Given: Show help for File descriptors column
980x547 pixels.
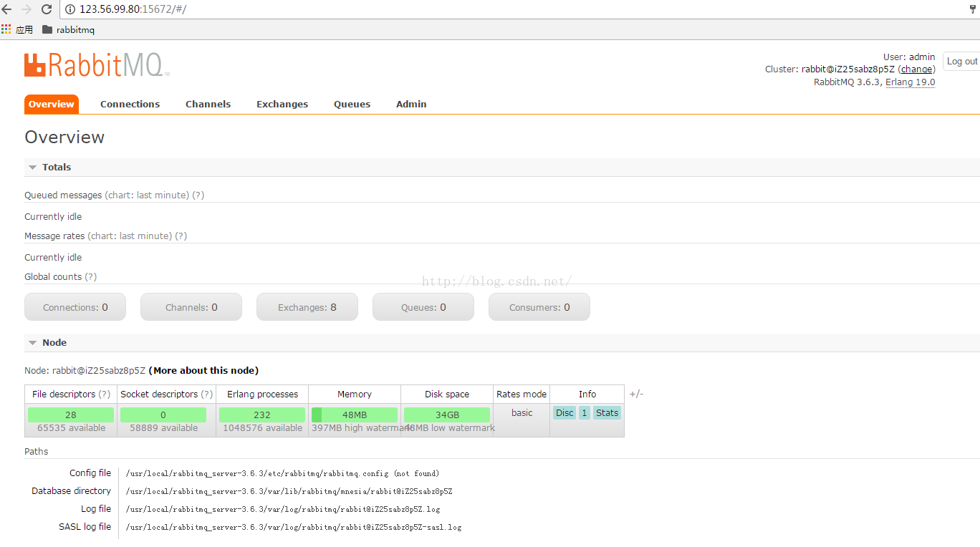Looking at the screenshot, I should [105, 394].
